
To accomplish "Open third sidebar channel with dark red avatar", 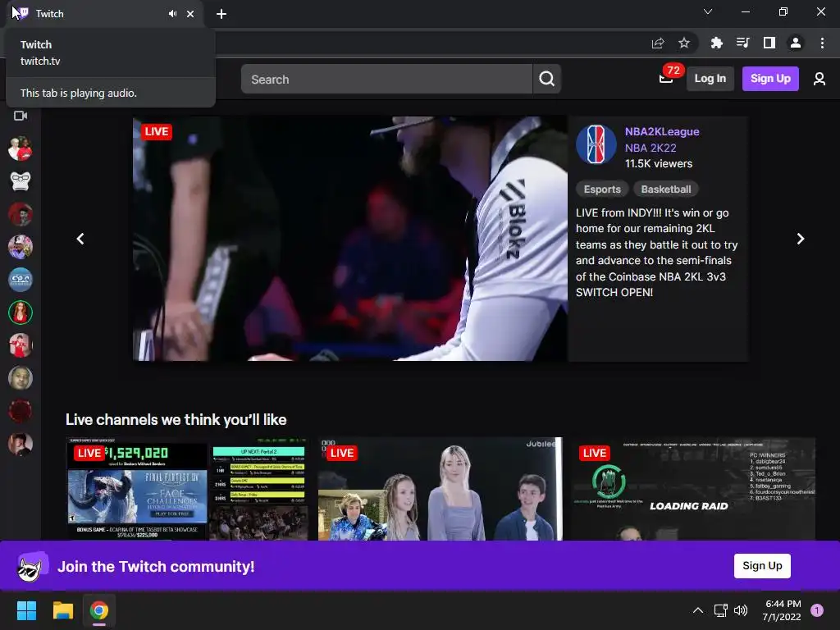I will pyautogui.click(x=21, y=214).
